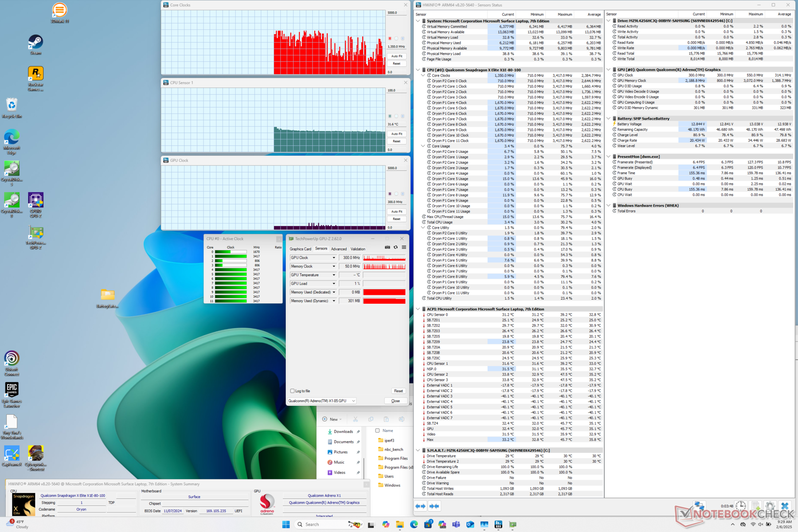Viewport: 798px width, 532px height.
Task: Click the Copy icon in File Explorer toolbar
Action: click(371, 419)
